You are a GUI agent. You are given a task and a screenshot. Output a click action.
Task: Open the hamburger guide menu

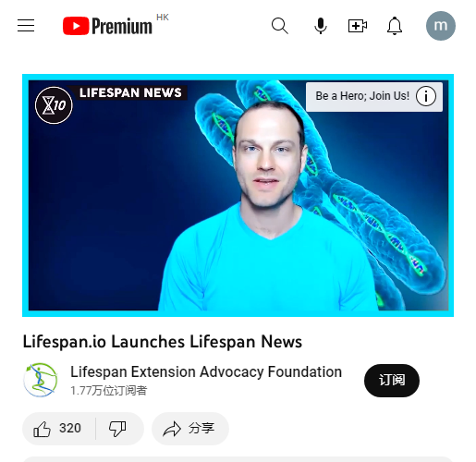26,26
